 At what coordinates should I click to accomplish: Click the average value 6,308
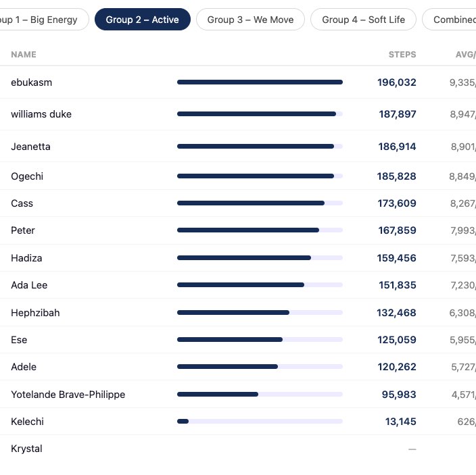pos(462,313)
